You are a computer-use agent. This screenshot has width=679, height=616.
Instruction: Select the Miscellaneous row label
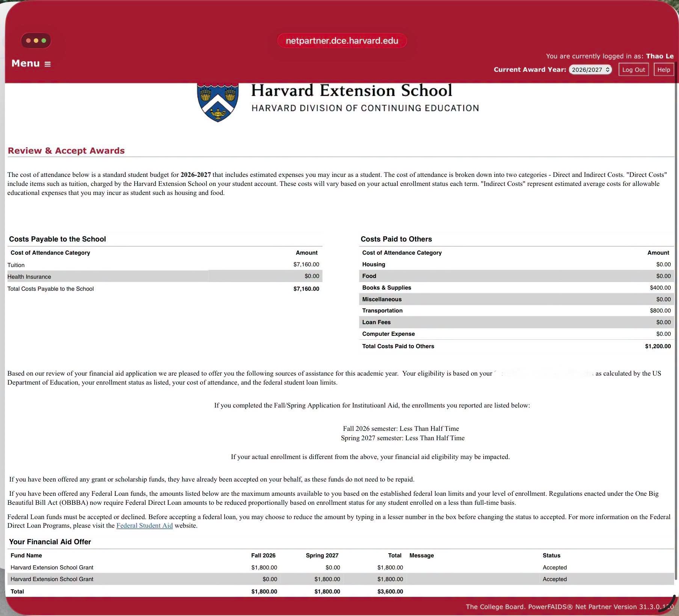(x=382, y=299)
